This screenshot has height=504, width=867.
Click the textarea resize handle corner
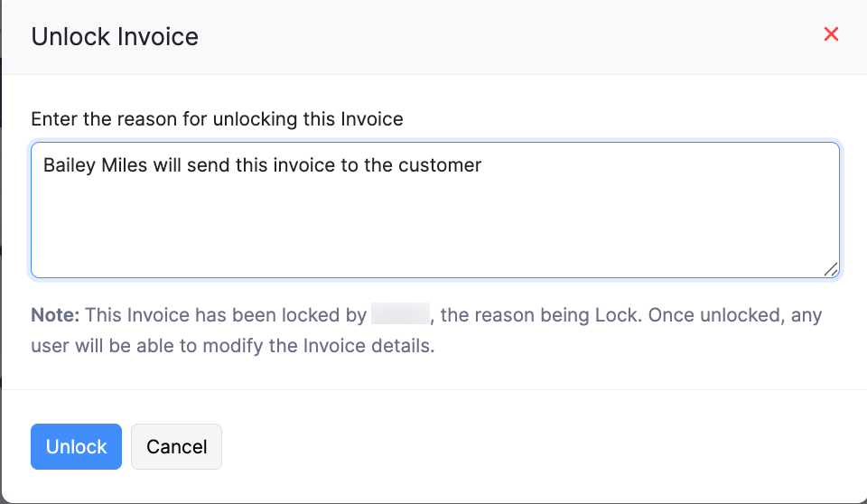(x=831, y=269)
